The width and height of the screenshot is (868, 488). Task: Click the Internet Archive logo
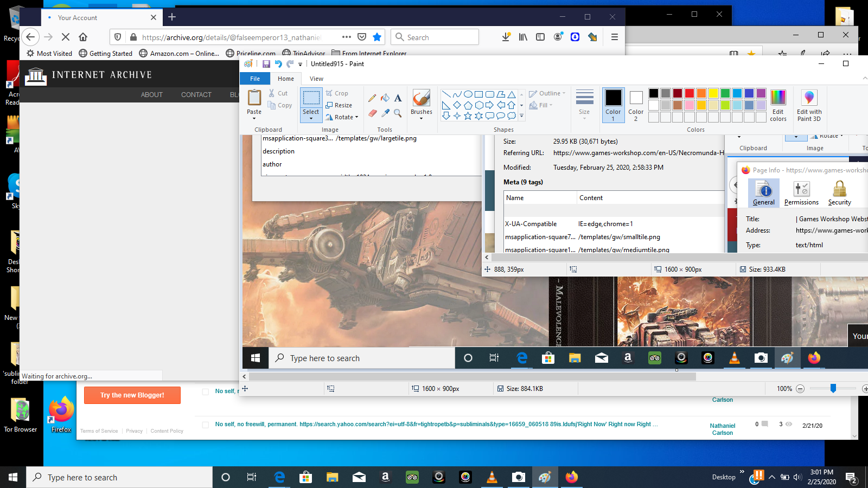point(88,75)
